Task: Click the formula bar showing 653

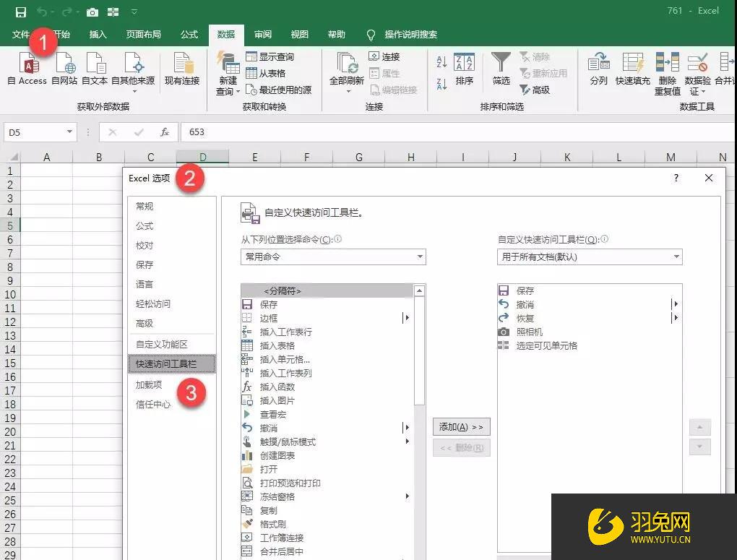Action: pyautogui.click(x=458, y=132)
